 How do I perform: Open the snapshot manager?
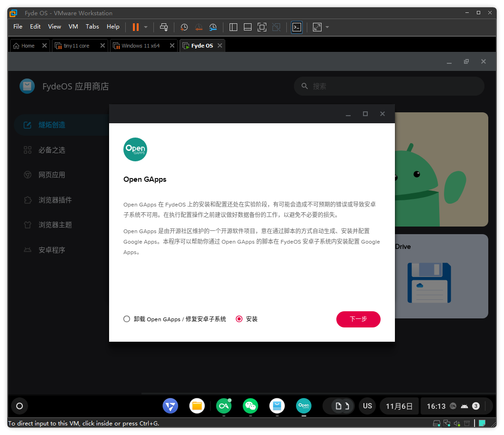213,27
